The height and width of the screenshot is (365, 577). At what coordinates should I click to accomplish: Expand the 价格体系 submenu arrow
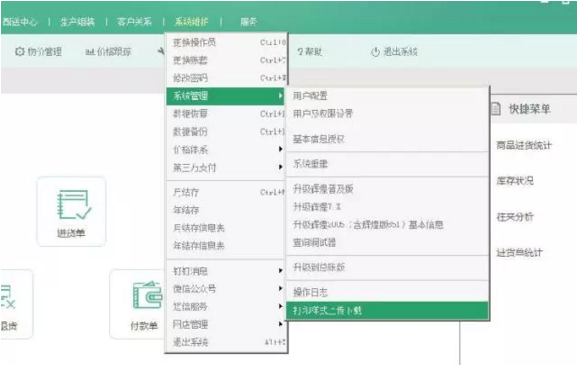click(280, 149)
